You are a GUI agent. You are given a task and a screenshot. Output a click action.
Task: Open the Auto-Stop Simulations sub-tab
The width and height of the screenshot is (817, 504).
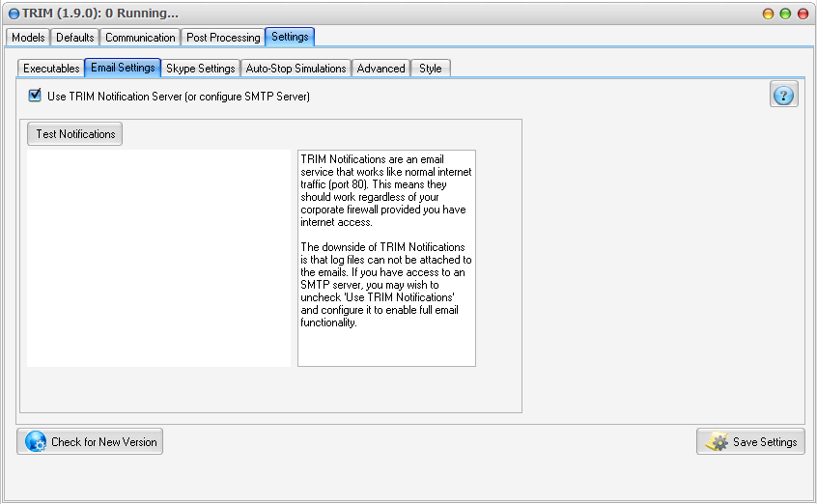(296, 69)
